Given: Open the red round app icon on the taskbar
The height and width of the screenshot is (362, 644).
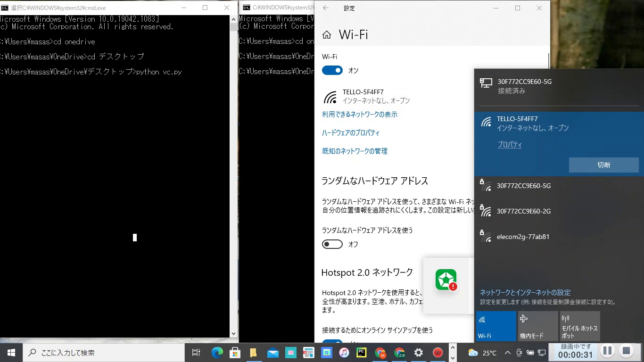Looking at the screenshot, I should click(x=438, y=353).
